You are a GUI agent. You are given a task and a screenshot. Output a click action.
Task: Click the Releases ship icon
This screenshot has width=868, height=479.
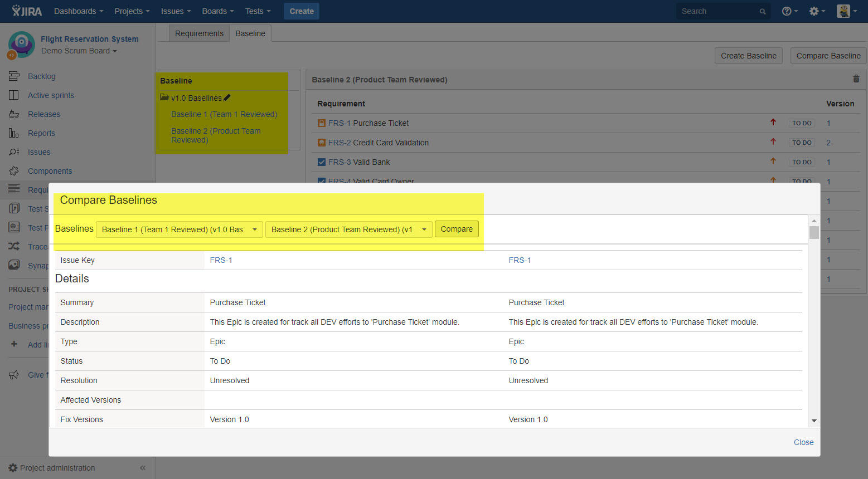[x=13, y=114]
